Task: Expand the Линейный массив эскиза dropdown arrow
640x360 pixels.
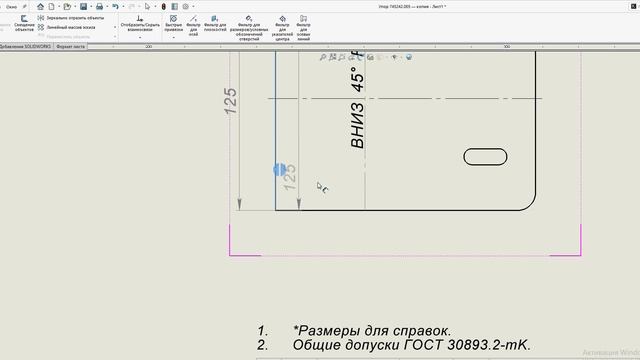Action: (x=115, y=27)
